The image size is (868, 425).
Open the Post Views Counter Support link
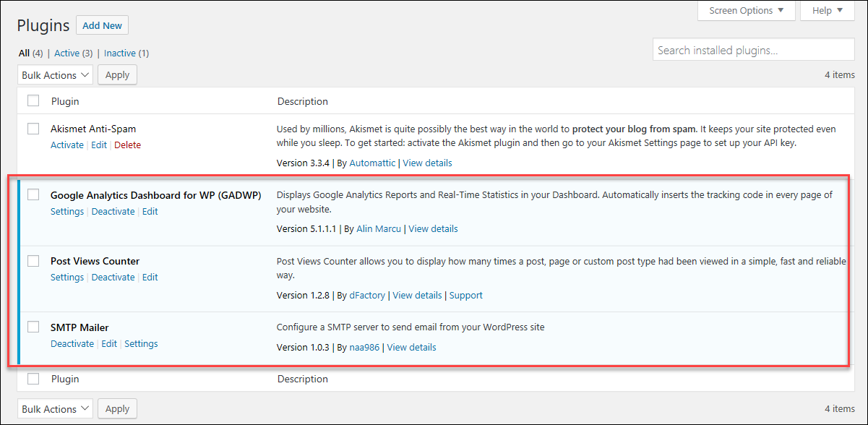[x=465, y=295]
